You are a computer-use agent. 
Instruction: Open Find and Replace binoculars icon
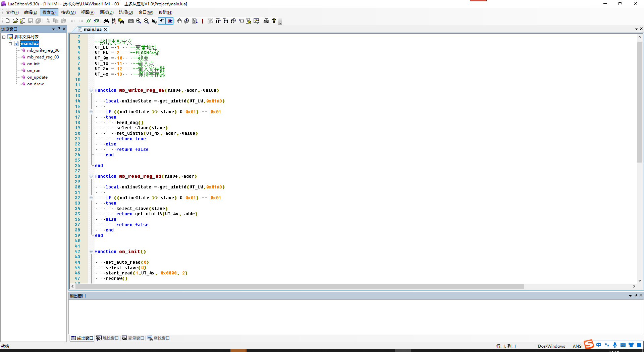click(x=114, y=21)
